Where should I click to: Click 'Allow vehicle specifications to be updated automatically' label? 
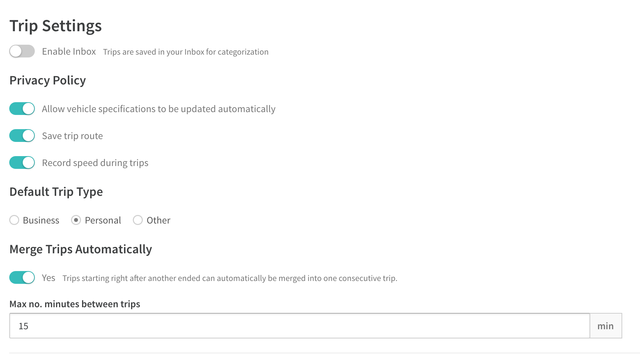tap(159, 109)
